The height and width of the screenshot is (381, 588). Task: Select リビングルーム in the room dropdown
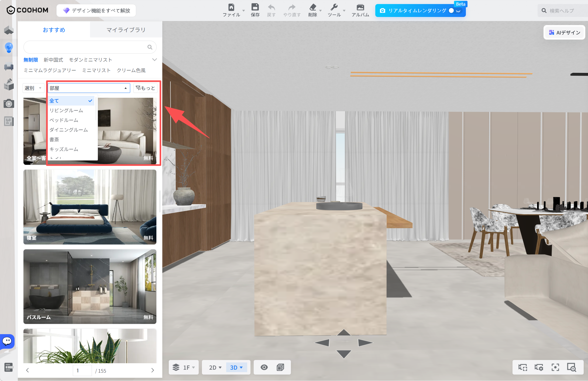[71, 110]
